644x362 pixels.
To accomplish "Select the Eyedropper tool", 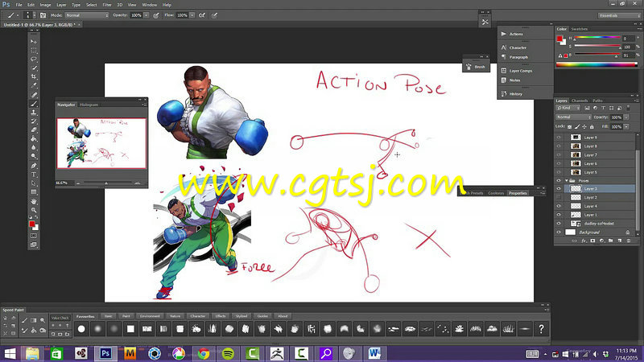I will click(x=34, y=85).
